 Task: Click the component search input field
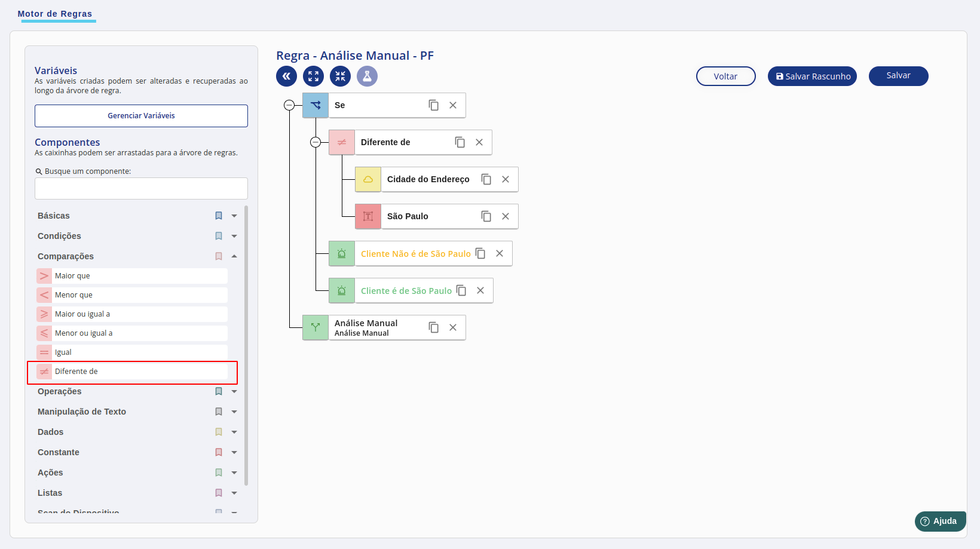(x=141, y=188)
